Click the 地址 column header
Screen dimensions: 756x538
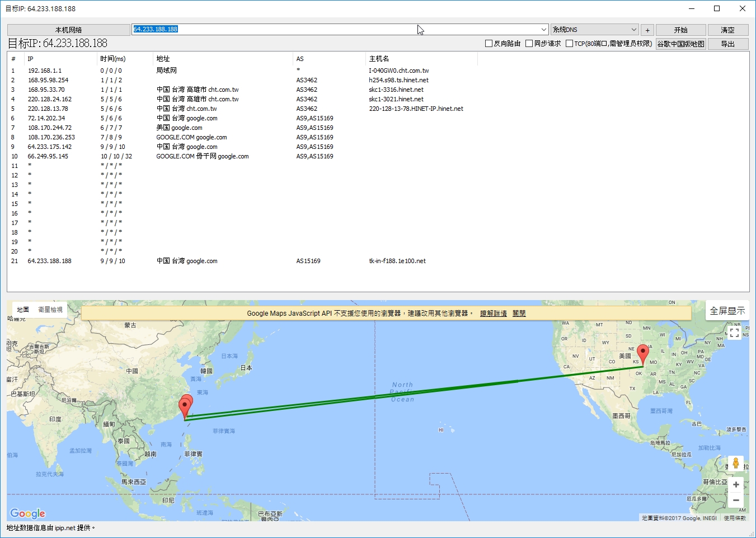[223, 59]
